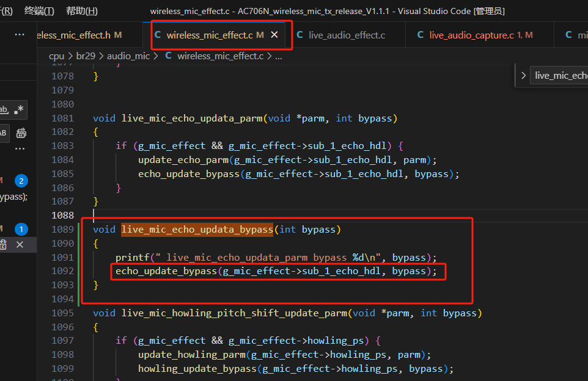This screenshot has width=588, height=381.
Task: Click the blue badge showing 1 result
Action: coord(21,229)
